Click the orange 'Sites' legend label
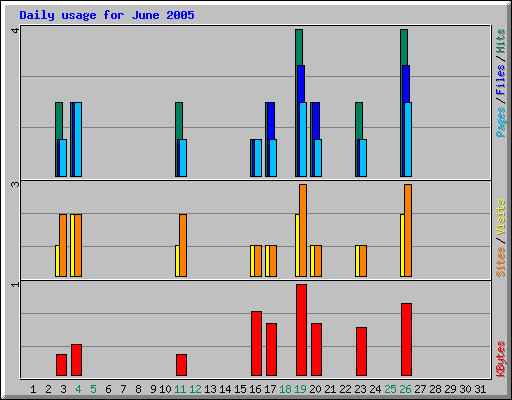The image size is (512, 400). [x=500, y=262]
